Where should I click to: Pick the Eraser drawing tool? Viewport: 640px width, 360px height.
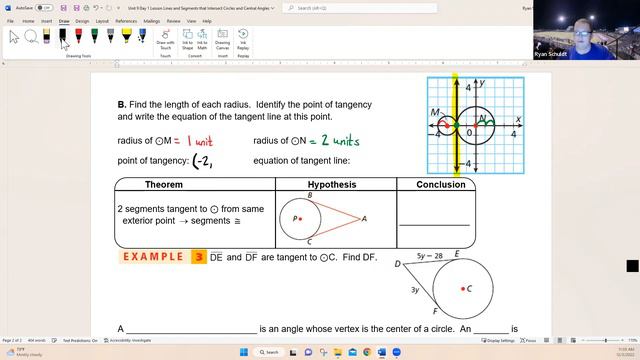(47, 36)
